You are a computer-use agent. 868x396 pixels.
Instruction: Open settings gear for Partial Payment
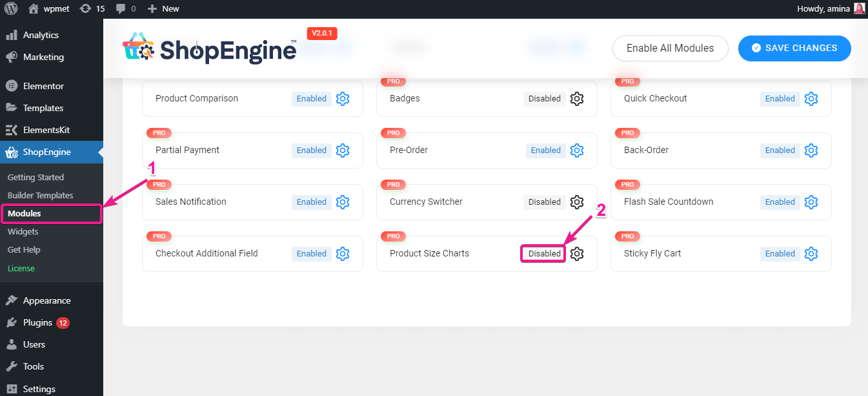tap(343, 151)
